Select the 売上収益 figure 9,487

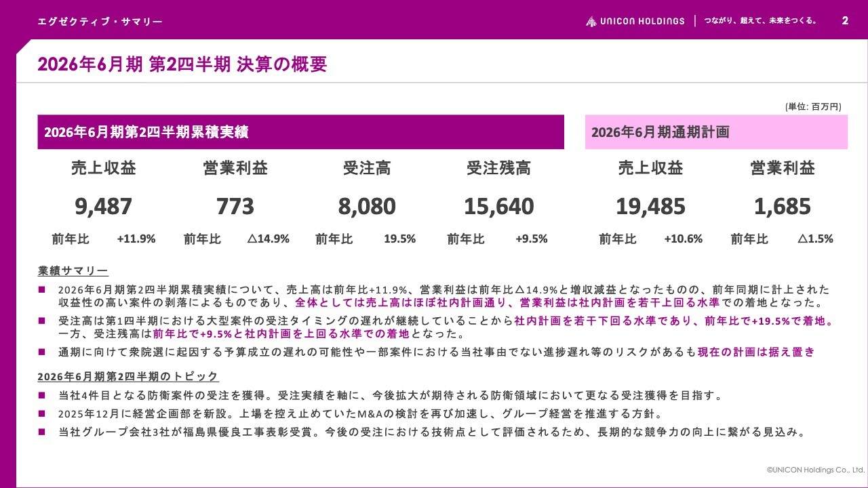pyautogui.click(x=102, y=205)
